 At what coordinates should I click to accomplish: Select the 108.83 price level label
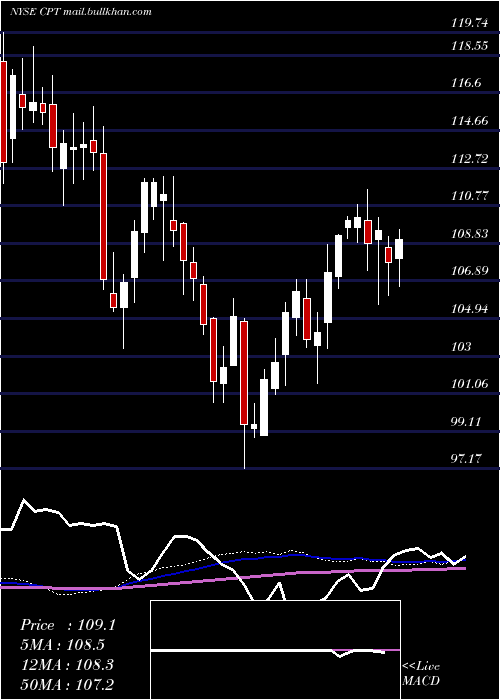(469, 233)
